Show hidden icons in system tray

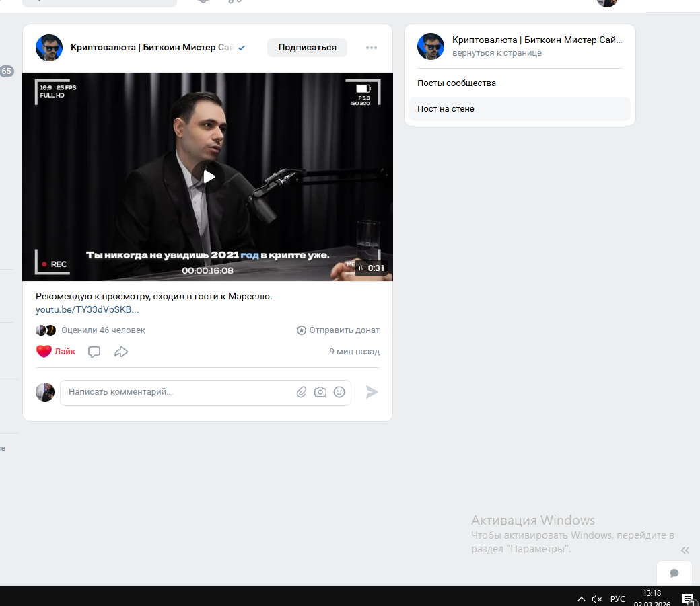[x=582, y=599]
